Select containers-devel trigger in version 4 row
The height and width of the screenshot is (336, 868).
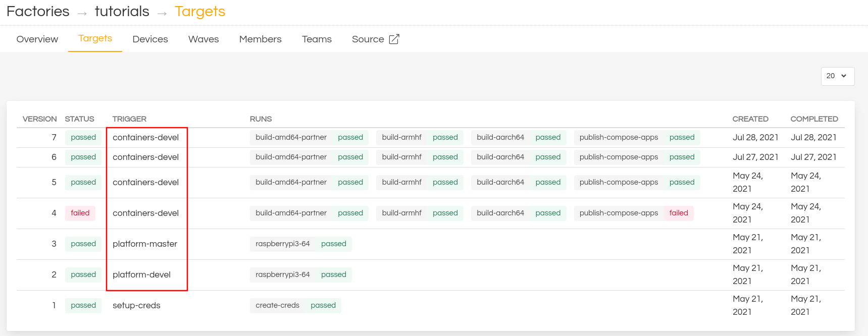[145, 213]
